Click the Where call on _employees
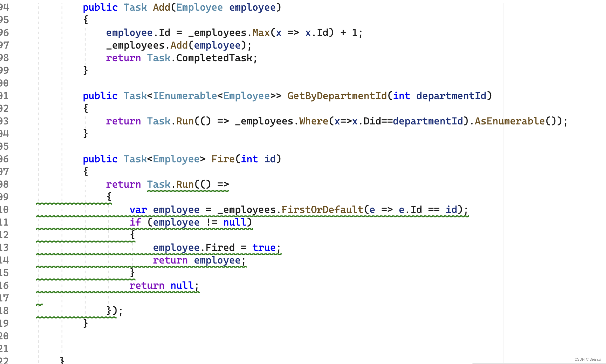Viewport: 606px width, 364px height. pyautogui.click(x=314, y=121)
